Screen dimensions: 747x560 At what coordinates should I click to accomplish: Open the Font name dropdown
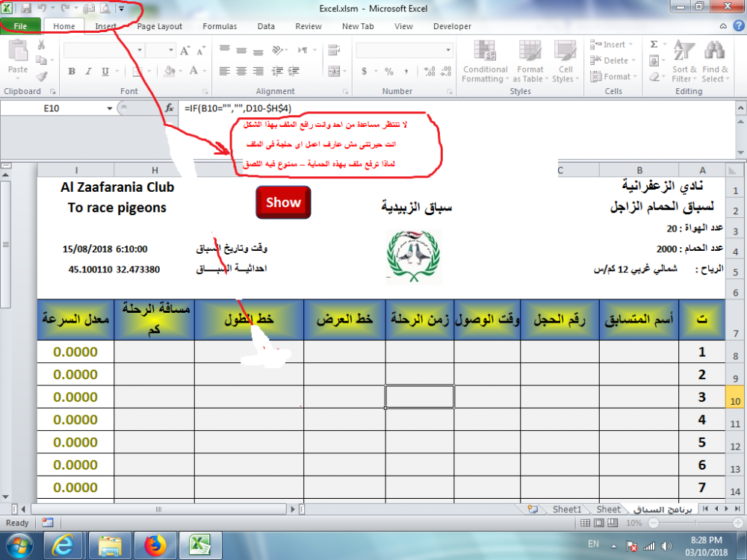point(140,50)
